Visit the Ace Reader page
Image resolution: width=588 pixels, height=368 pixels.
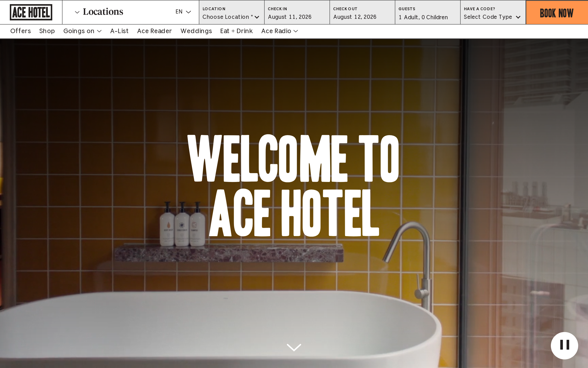pyautogui.click(x=155, y=31)
